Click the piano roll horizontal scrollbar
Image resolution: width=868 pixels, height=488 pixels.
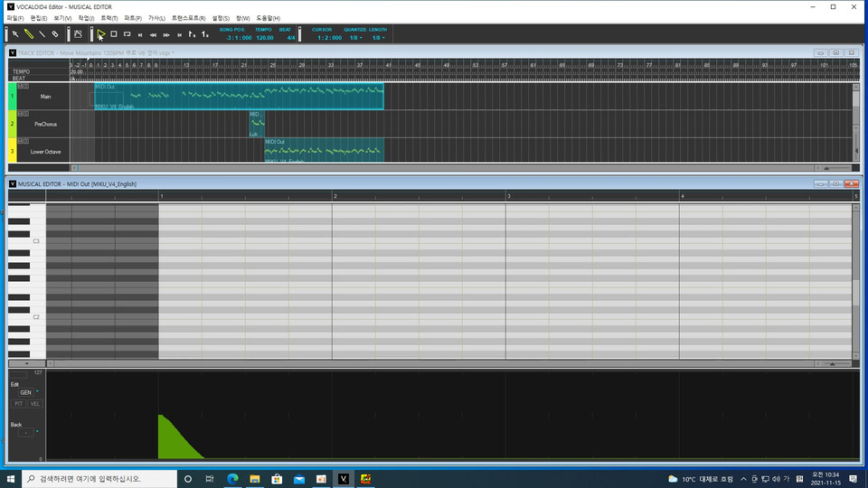coord(433,363)
